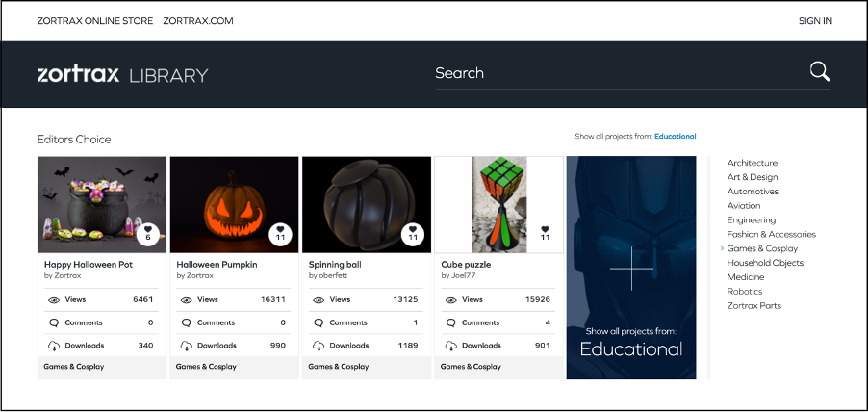Viewport: 868px width, 412px height.
Task: Go to ZORTRAX.COM link
Action: (198, 21)
